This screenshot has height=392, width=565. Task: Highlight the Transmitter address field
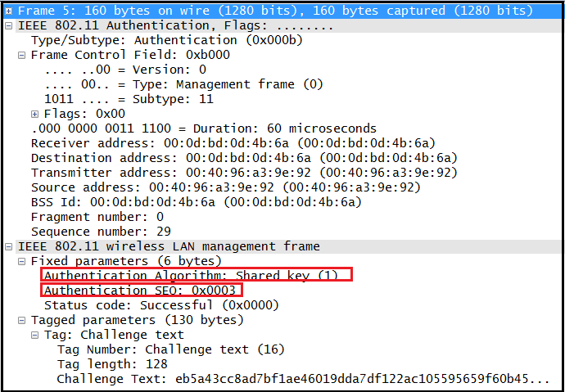(x=243, y=173)
